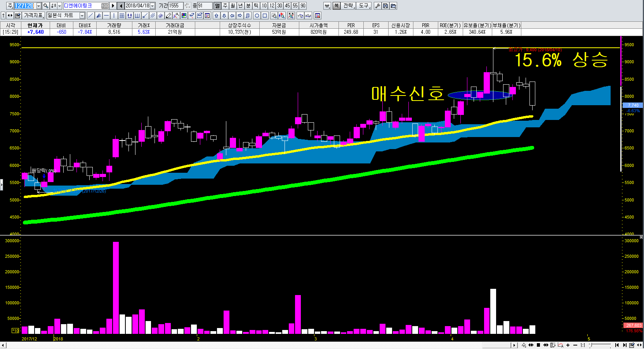The image size is (644, 349).
Task: Expand the stock code dropdown
Action: point(39,6)
